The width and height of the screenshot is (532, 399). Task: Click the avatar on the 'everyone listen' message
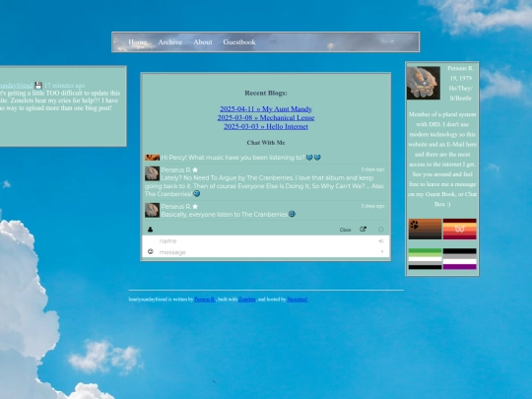(152, 210)
